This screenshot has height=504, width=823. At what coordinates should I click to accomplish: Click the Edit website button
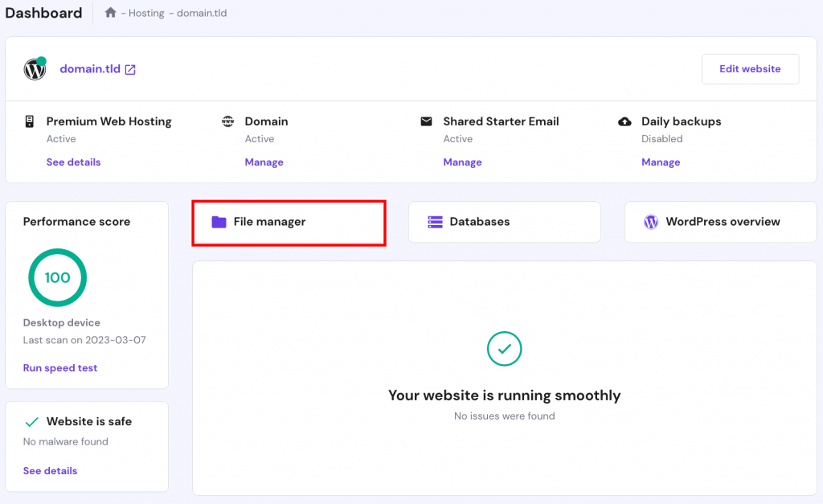(x=750, y=68)
